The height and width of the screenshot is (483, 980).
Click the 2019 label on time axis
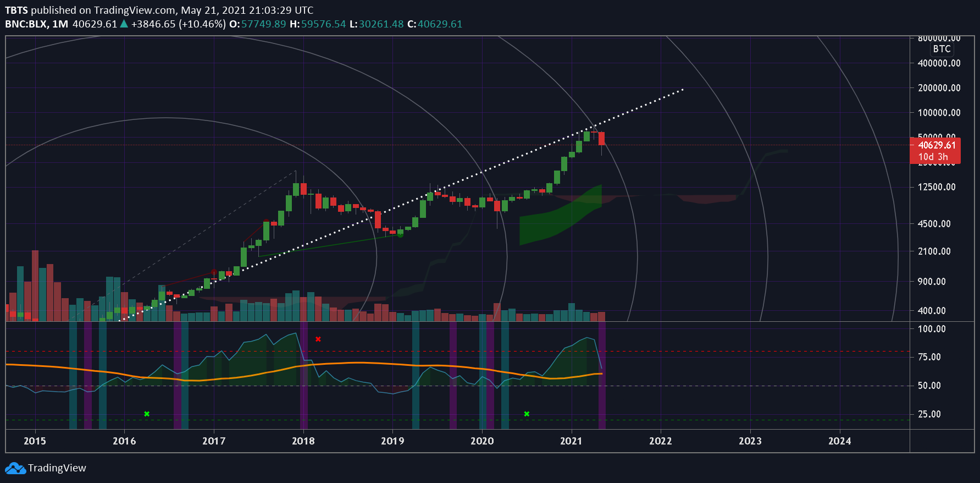(x=392, y=441)
